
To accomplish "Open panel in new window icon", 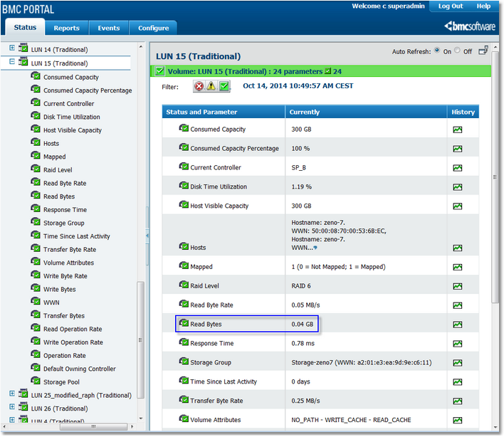I will coord(483,51).
